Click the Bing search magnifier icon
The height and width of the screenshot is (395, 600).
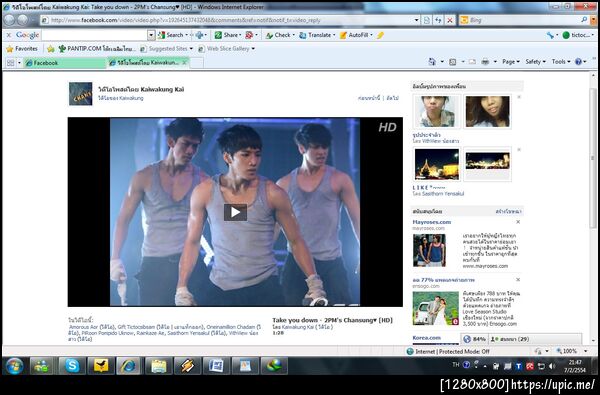coord(584,20)
